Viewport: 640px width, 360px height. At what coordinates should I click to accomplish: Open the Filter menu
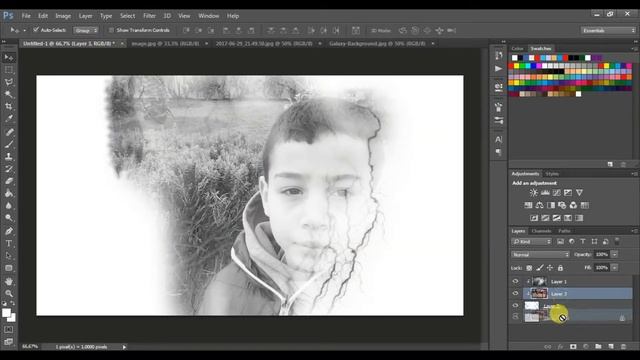[x=149, y=16]
